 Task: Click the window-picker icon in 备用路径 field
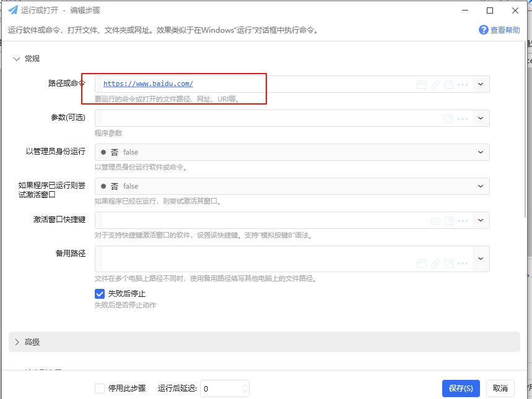pyautogui.click(x=421, y=264)
